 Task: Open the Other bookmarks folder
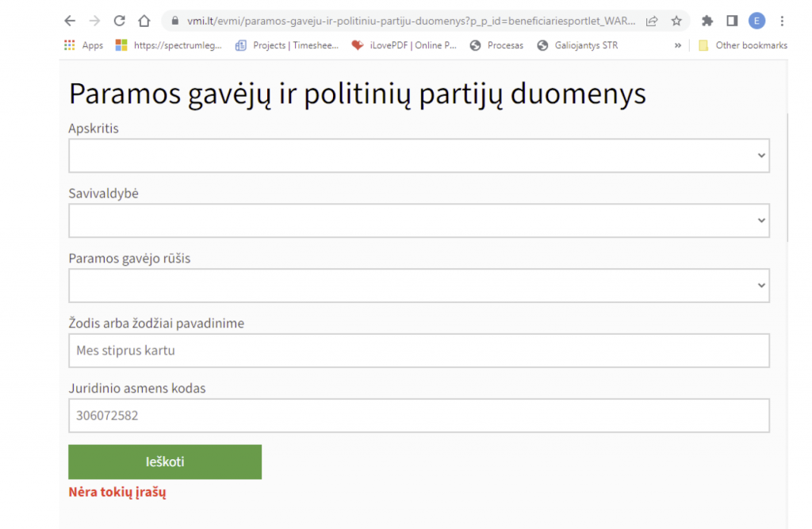[x=742, y=45]
